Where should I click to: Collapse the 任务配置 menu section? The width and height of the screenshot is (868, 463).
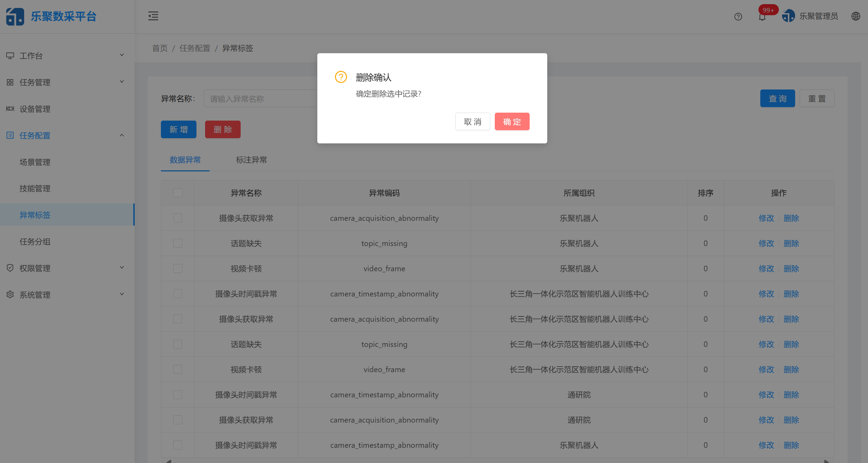[x=122, y=135]
